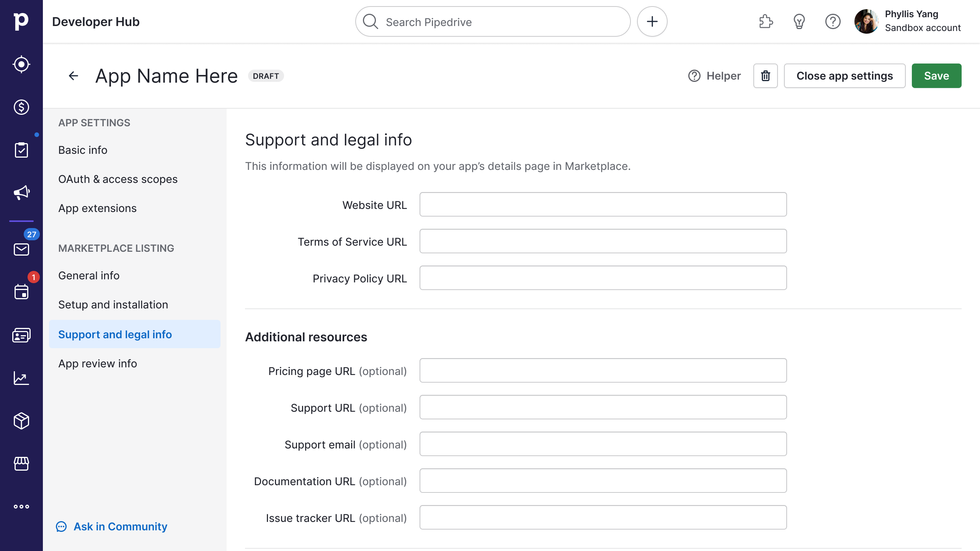
Task: Click the Website URL input field
Action: tap(603, 205)
